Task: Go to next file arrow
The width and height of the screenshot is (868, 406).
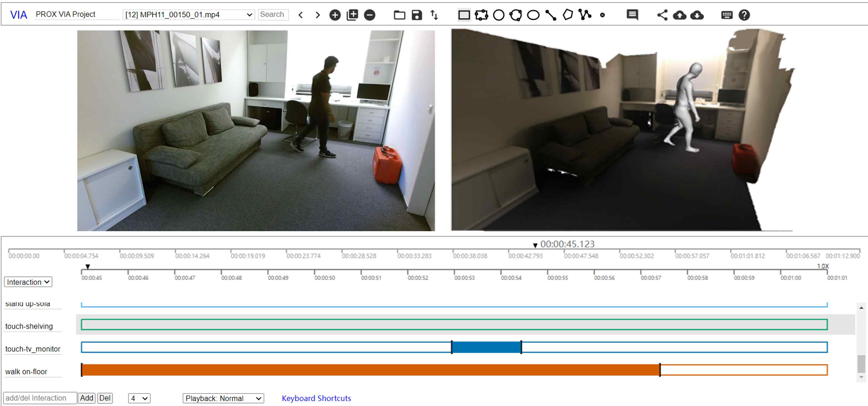Action: [x=317, y=15]
